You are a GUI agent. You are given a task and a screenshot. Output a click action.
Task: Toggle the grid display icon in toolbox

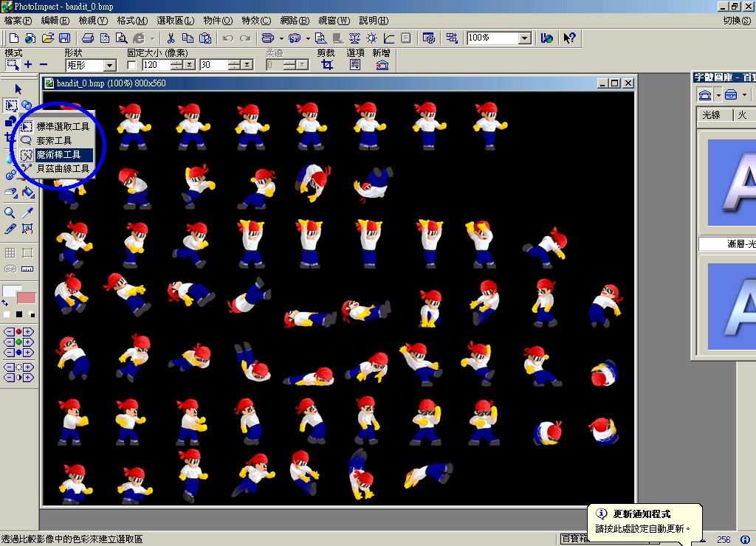pyautogui.click(x=10, y=252)
